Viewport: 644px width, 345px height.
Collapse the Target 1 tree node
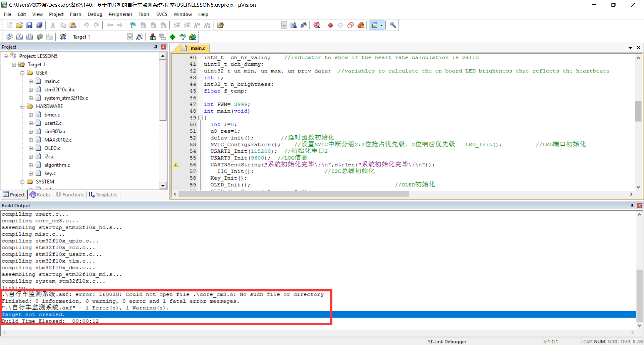coord(14,65)
